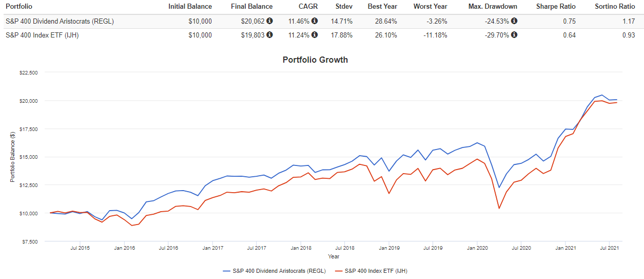Image resolution: width=644 pixels, height=279 pixels.
Task: Click the $22,500 y-axis label
Action: 28,72
